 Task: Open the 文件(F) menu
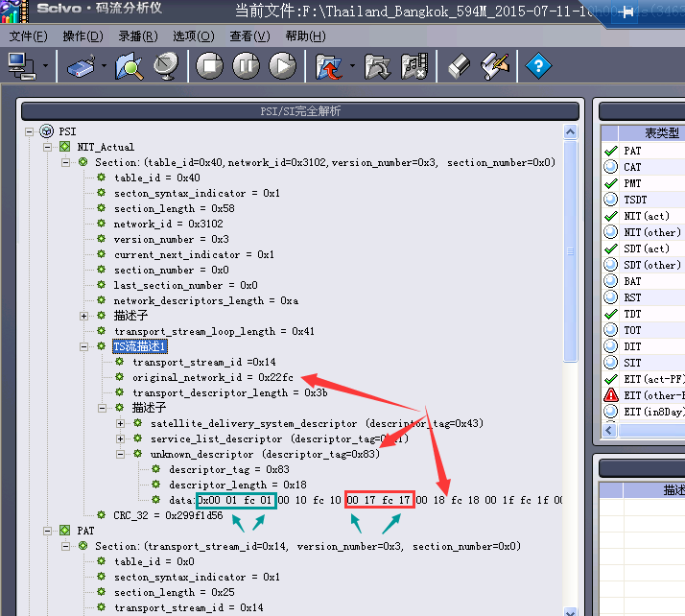29,36
